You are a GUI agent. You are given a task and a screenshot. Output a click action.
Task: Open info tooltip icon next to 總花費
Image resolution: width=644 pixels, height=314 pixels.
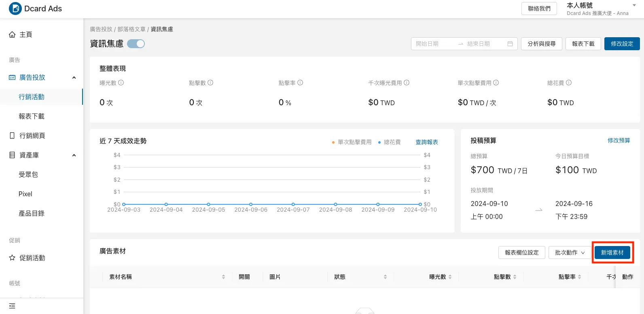click(569, 83)
